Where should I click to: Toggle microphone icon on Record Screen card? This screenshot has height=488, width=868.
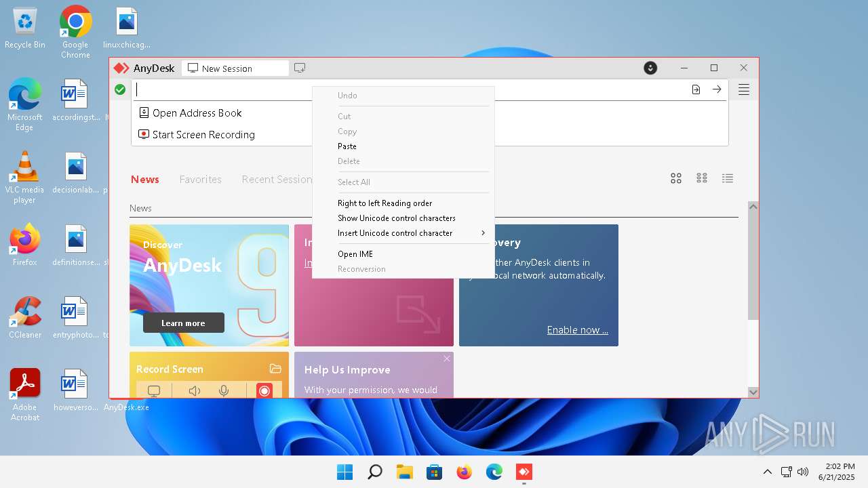224,391
